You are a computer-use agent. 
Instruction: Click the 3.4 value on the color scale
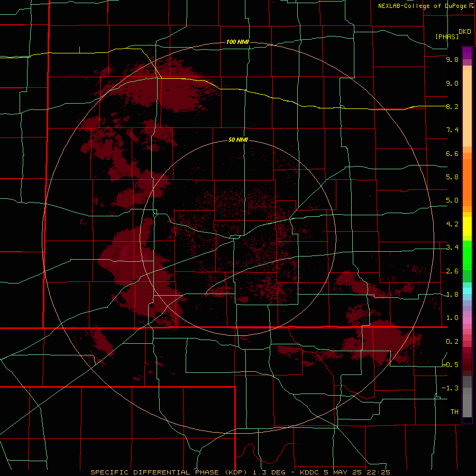pos(452,248)
